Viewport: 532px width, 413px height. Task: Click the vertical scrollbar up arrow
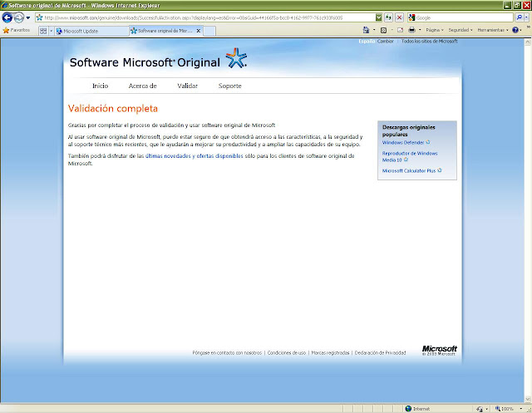[528, 42]
